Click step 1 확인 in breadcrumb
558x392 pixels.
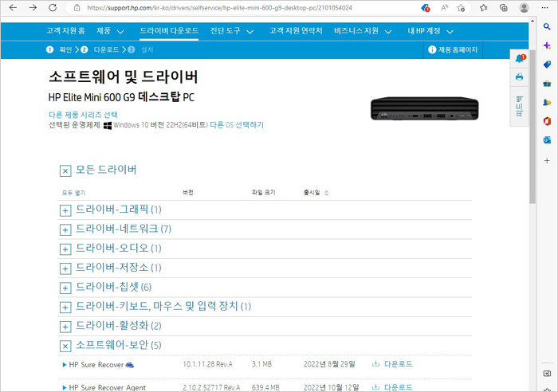pyautogui.click(x=59, y=50)
